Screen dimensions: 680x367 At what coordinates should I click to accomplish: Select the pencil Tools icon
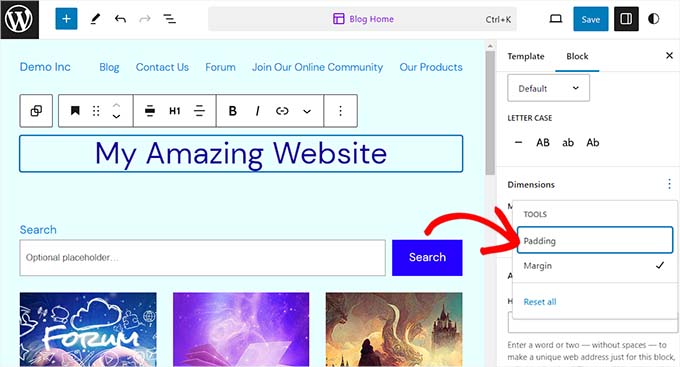coord(95,19)
